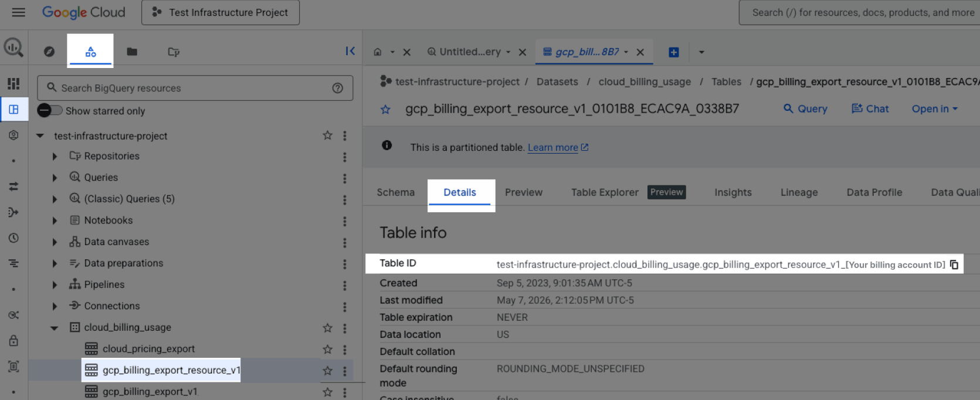Switch to the Lineage tab

pos(799,192)
